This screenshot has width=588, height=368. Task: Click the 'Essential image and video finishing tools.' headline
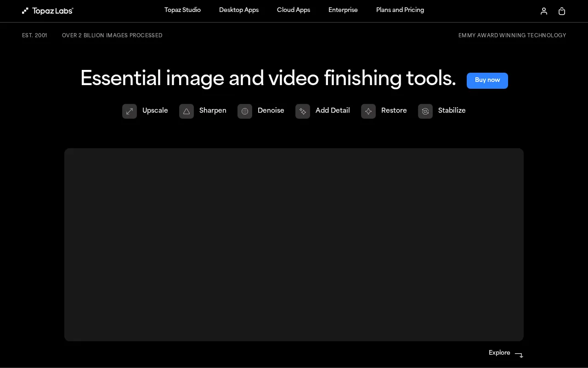click(x=268, y=79)
